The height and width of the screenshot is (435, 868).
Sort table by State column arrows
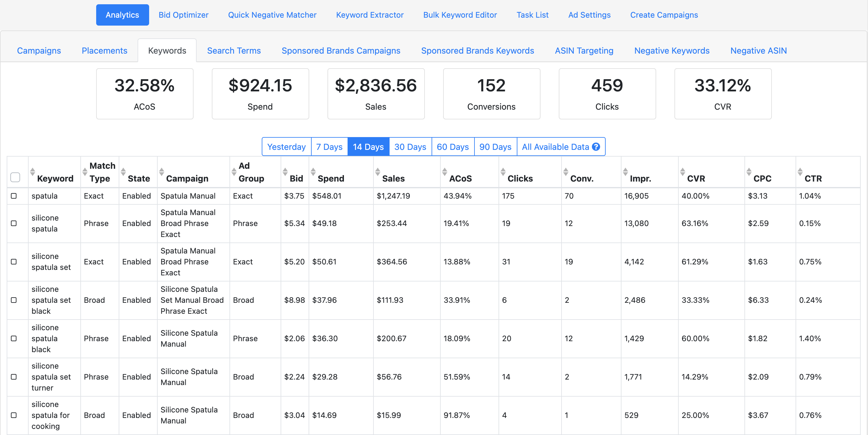coord(123,172)
